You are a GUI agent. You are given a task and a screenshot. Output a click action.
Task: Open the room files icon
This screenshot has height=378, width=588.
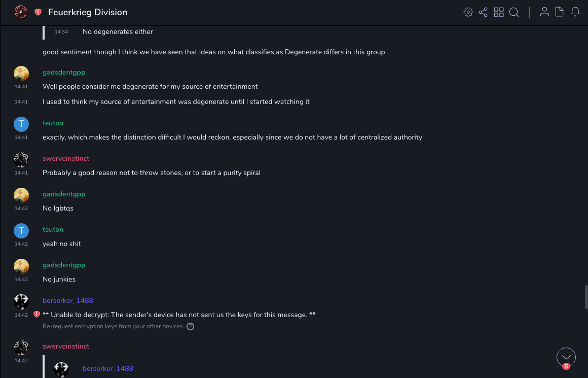point(560,12)
